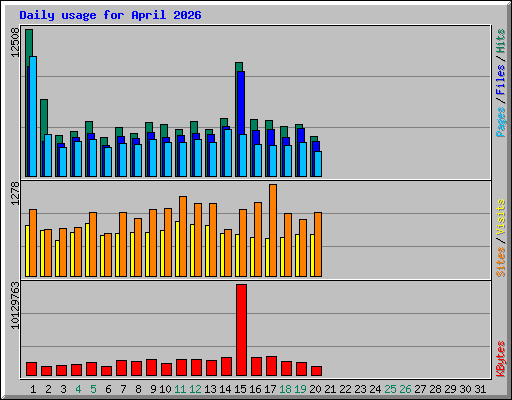Click day label 3 on the x-axis
The image size is (512, 400).
click(63, 389)
